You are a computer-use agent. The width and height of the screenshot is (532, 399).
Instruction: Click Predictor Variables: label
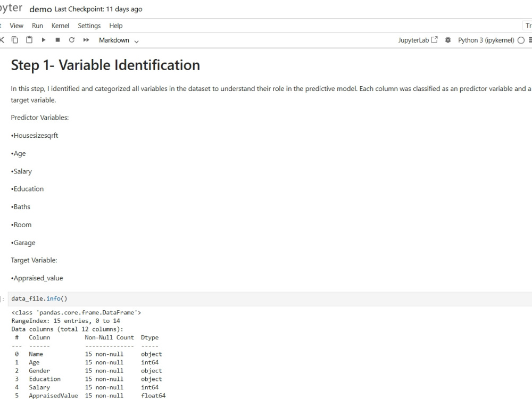coord(40,118)
